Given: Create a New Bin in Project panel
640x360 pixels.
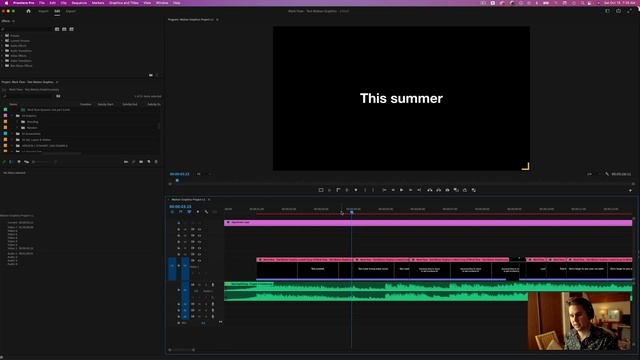Looking at the screenshot, I should (141, 162).
